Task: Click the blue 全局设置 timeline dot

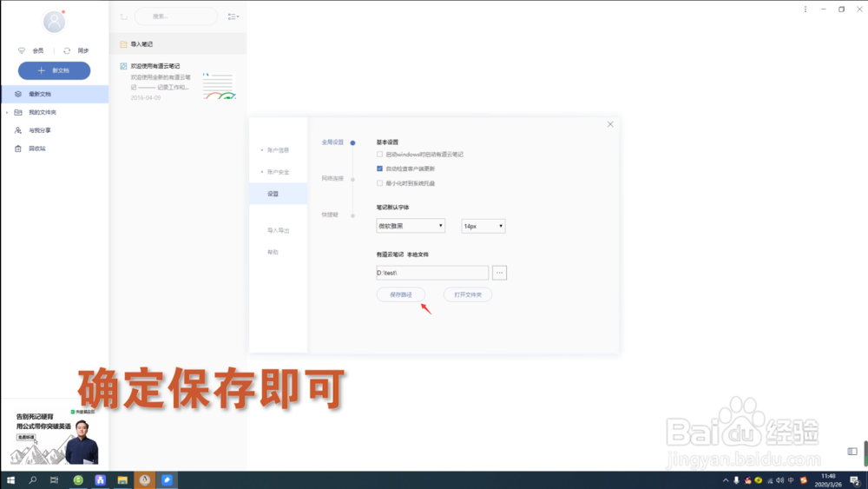Action: (x=352, y=143)
